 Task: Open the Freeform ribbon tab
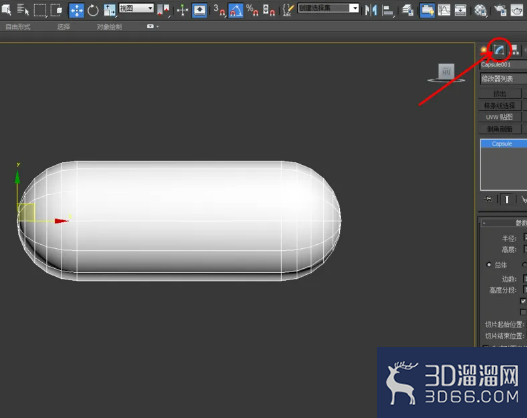point(18,27)
